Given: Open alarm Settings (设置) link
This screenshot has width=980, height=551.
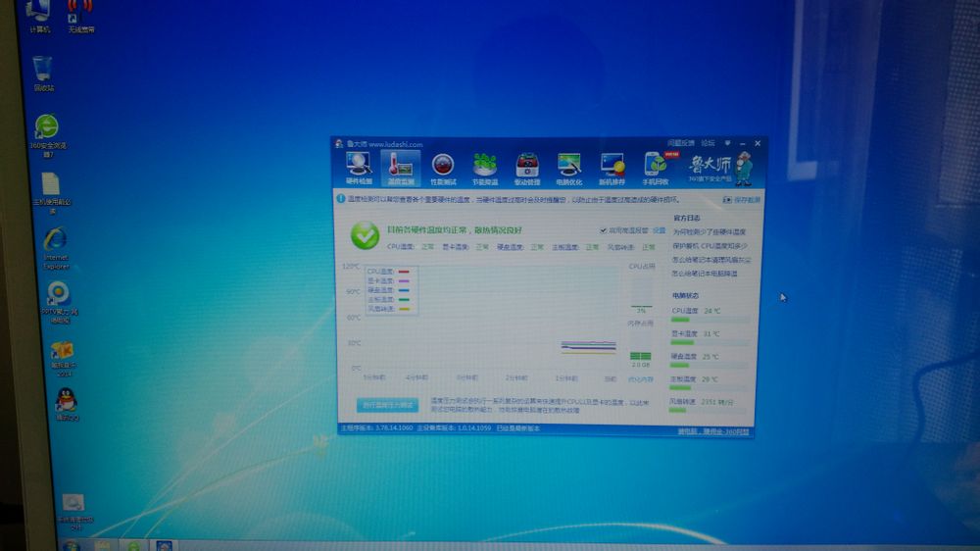Looking at the screenshot, I should (659, 230).
